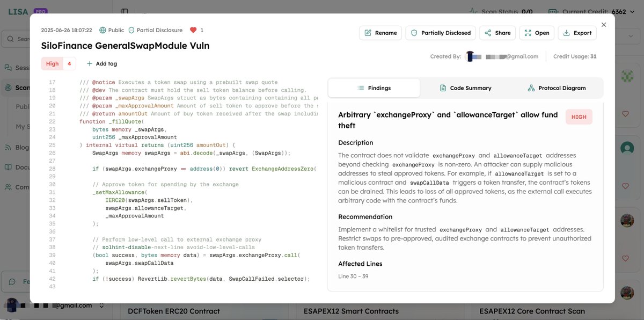Switch to the Code Summary tab

pyautogui.click(x=465, y=88)
